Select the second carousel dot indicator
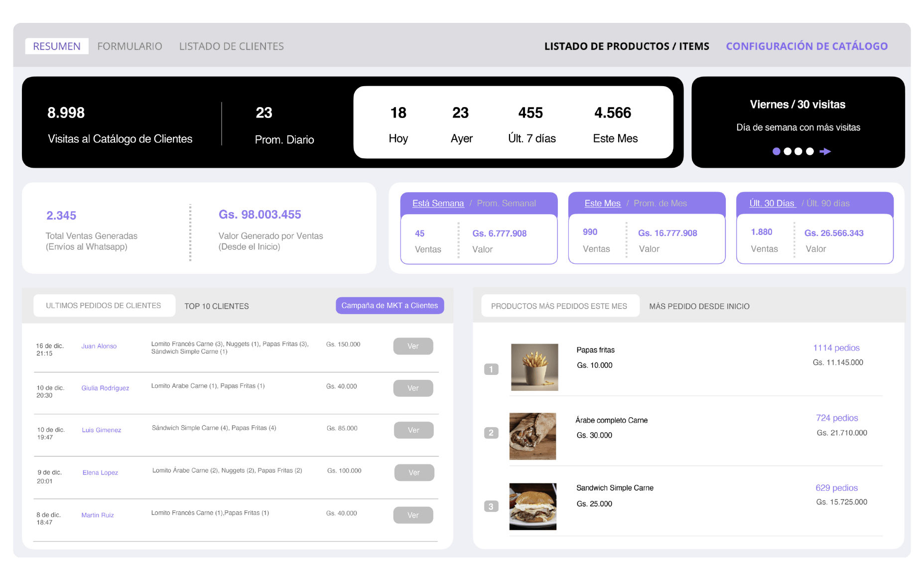 [x=788, y=151]
